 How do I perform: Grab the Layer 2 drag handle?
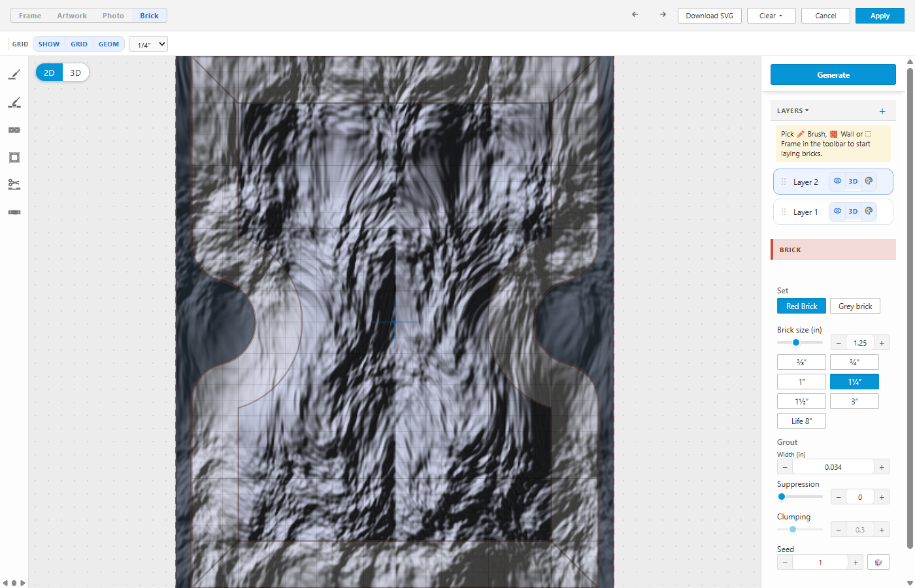pos(784,182)
